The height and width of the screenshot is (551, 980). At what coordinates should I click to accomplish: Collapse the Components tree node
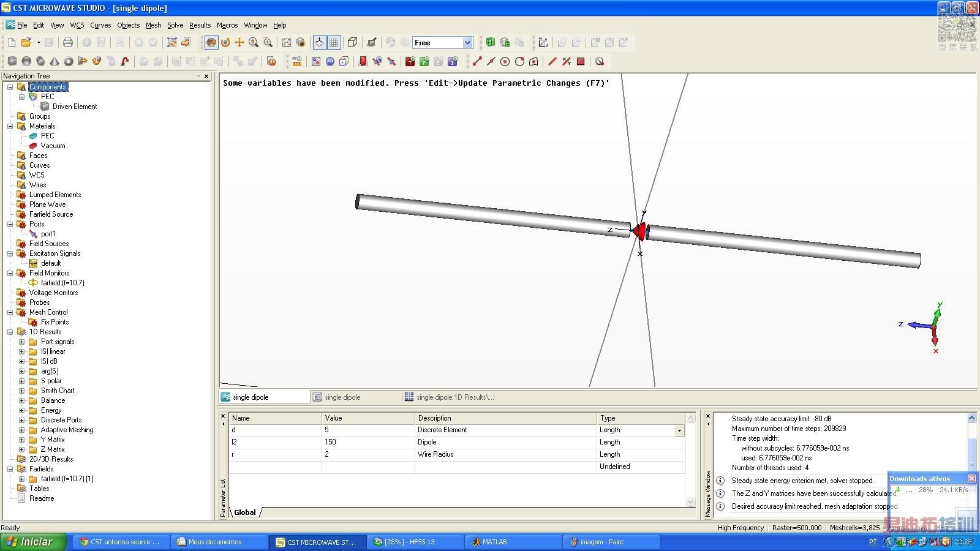(x=10, y=87)
